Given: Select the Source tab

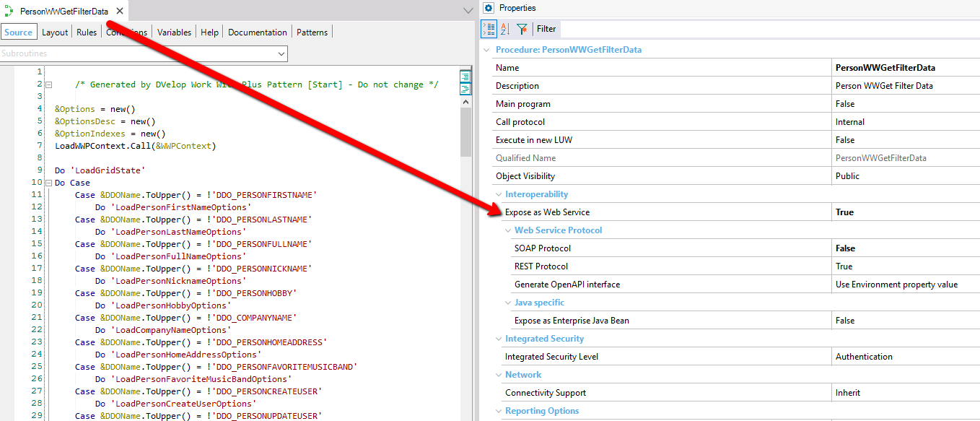Looking at the screenshot, I should (x=18, y=32).
